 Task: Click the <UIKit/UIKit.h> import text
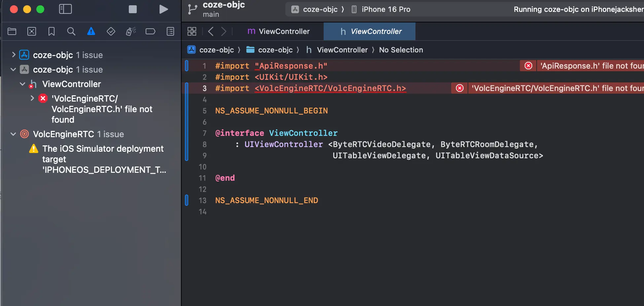point(291,77)
